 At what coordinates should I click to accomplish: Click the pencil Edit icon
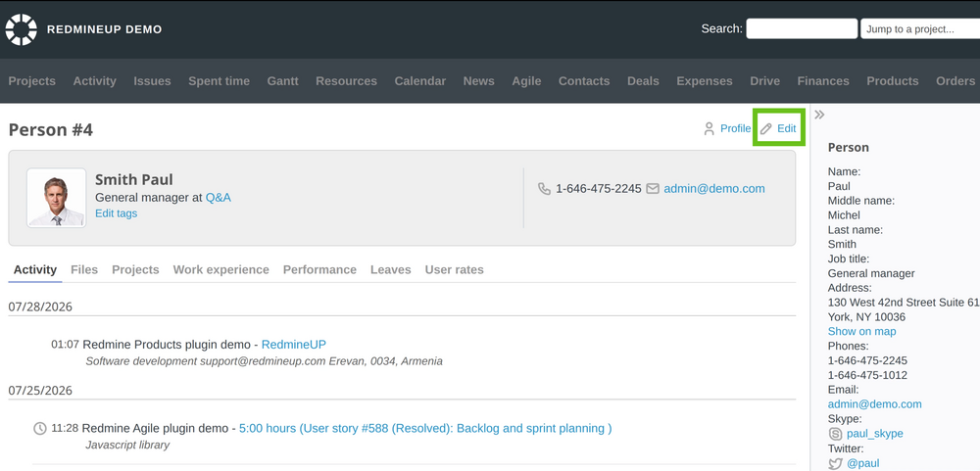click(766, 128)
